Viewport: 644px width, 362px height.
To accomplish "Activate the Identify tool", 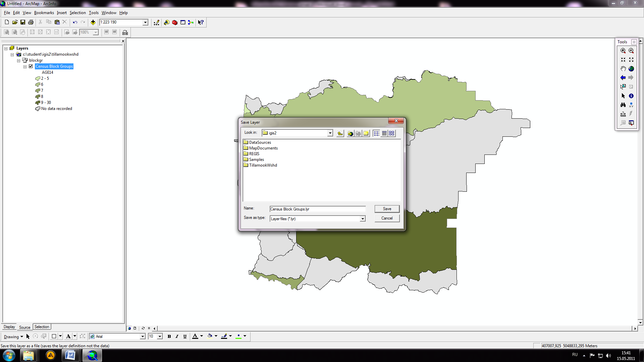I will [631, 96].
